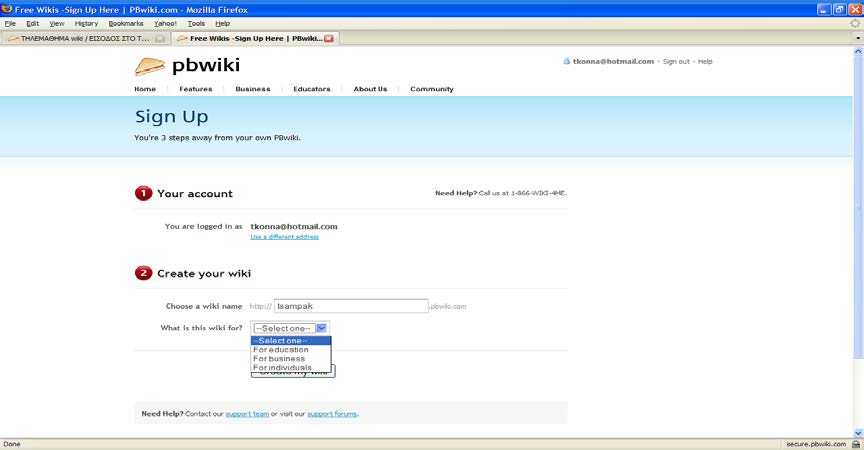Open the Educators navigation link

click(312, 89)
